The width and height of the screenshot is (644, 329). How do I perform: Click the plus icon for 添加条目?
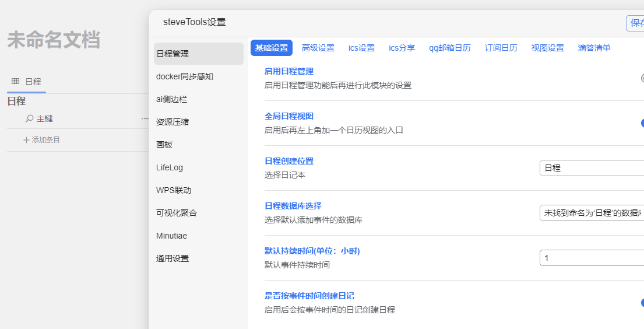[26, 140]
